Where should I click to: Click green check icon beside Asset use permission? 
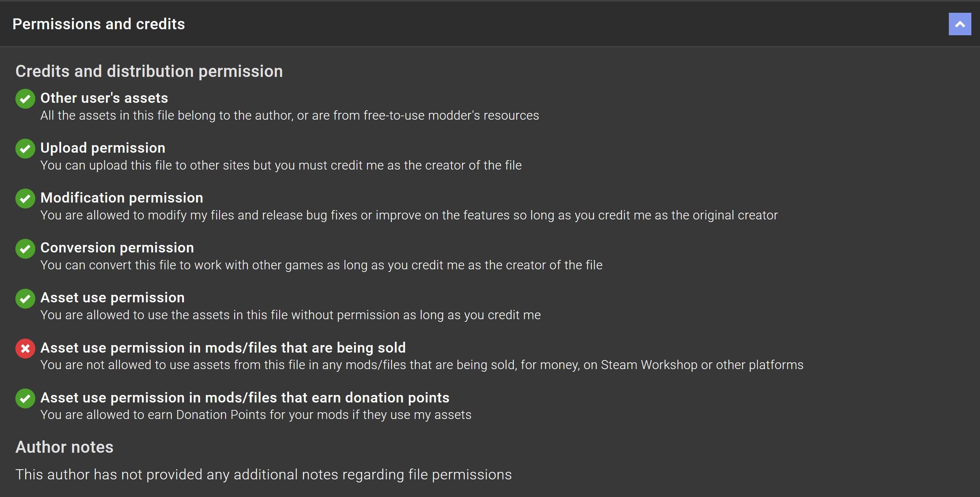click(25, 299)
